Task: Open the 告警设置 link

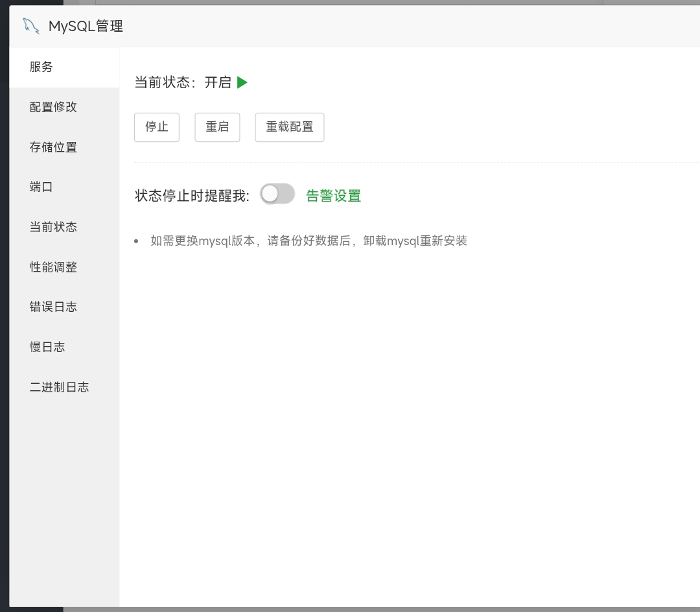Action: pos(333,196)
